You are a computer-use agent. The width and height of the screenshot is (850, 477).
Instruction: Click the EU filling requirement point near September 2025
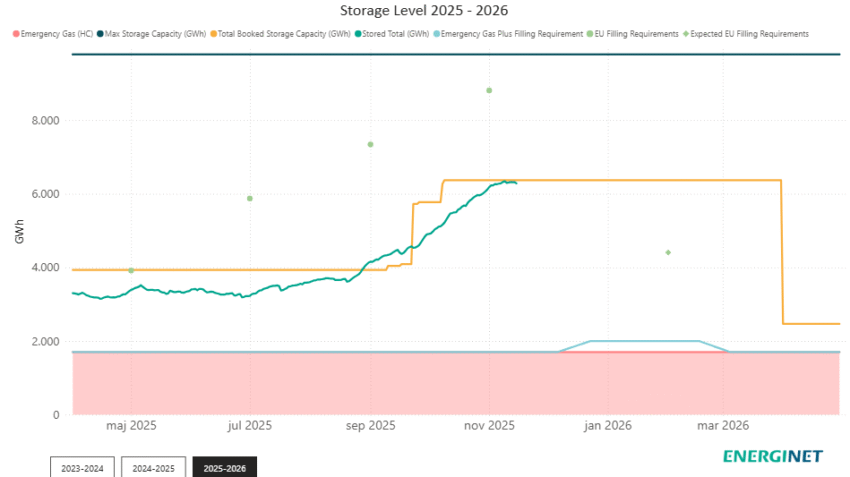[370, 144]
